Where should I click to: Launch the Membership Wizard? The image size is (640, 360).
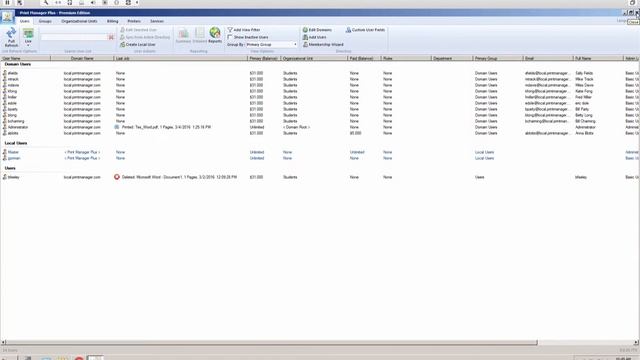[x=323, y=44]
